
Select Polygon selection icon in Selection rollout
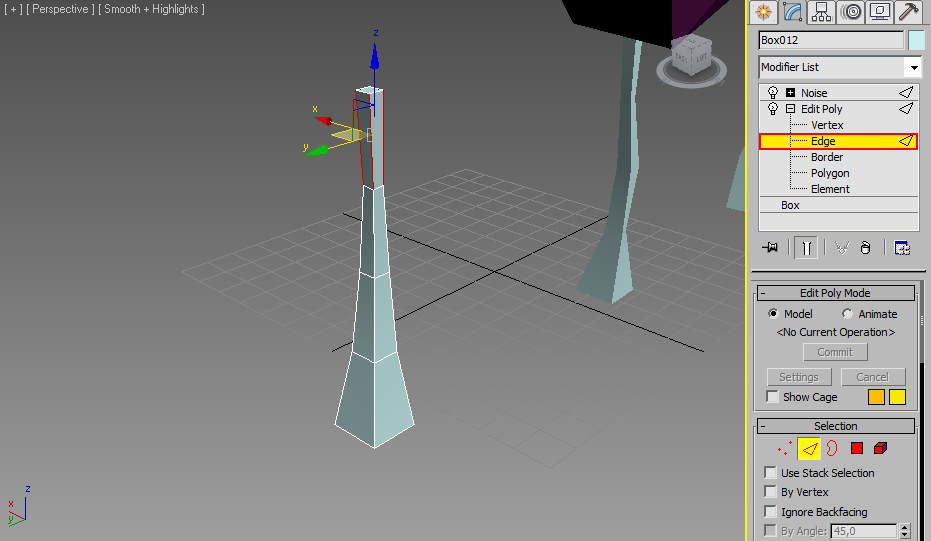(x=856, y=448)
